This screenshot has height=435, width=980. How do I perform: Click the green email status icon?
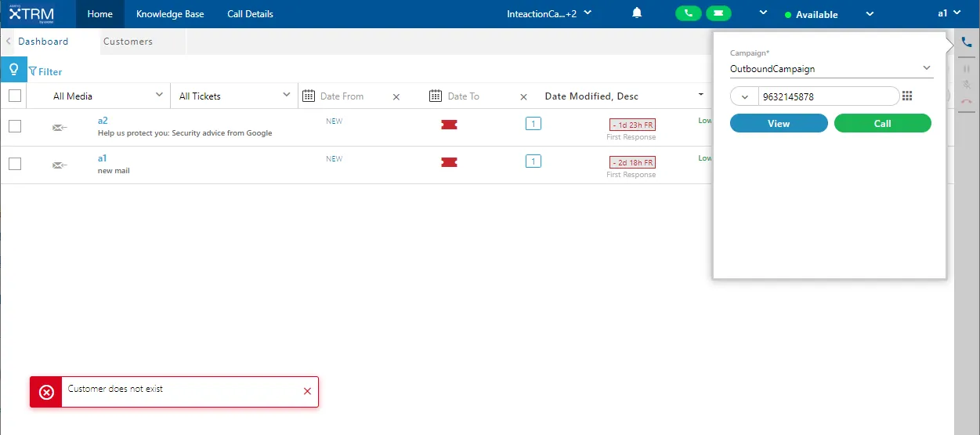(x=719, y=13)
